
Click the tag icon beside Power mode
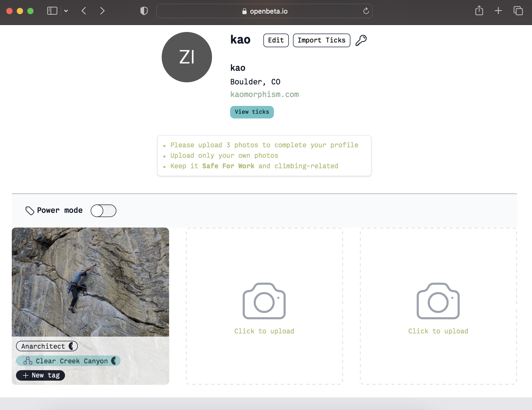[30, 211]
